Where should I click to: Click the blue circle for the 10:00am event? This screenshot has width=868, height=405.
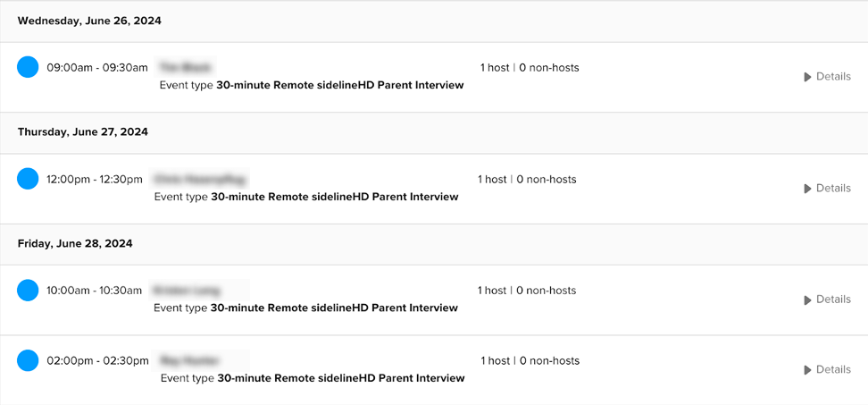pos(28,290)
